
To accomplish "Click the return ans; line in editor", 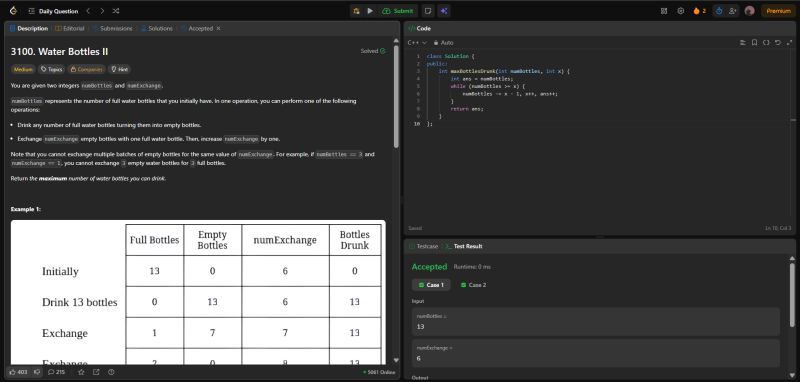I will point(466,109).
